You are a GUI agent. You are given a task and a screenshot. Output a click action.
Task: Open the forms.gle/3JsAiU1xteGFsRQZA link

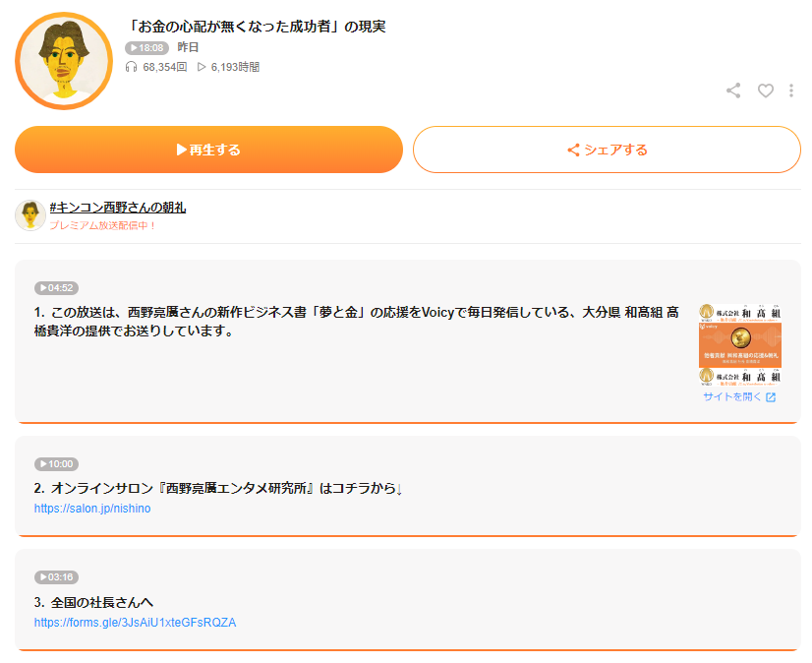(135, 623)
